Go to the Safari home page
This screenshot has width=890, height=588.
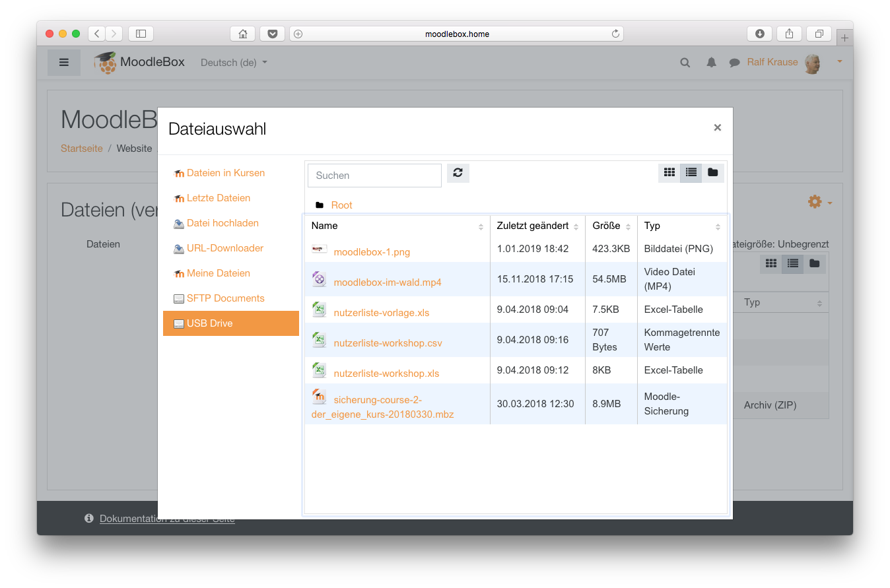[242, 34]
